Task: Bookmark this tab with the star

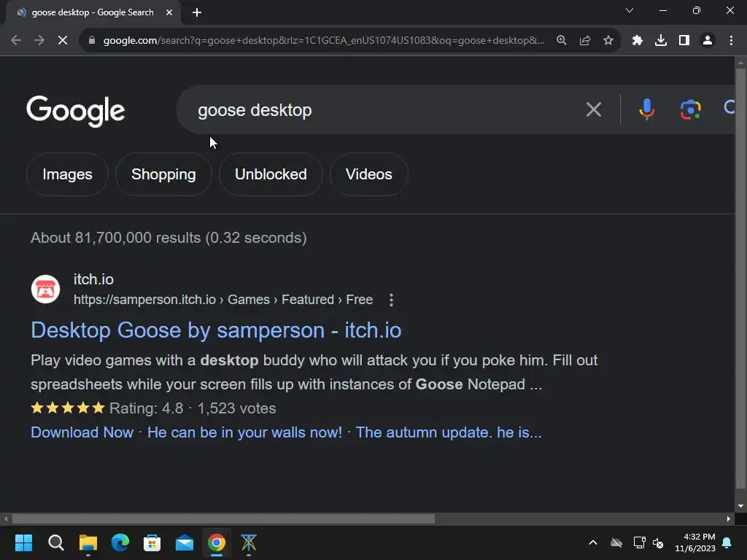Action: pyautogui.click(x=608, y=41)
